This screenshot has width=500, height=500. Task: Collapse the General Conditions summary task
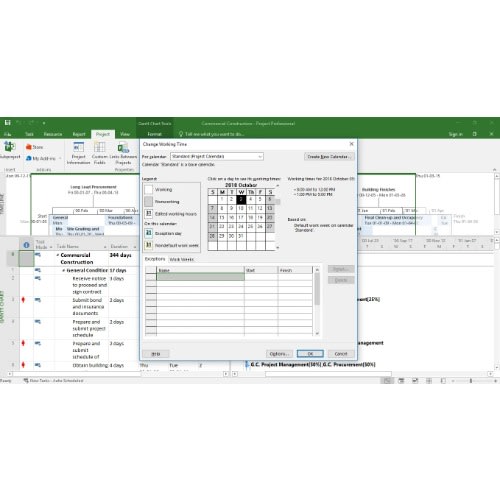(64, 270)
